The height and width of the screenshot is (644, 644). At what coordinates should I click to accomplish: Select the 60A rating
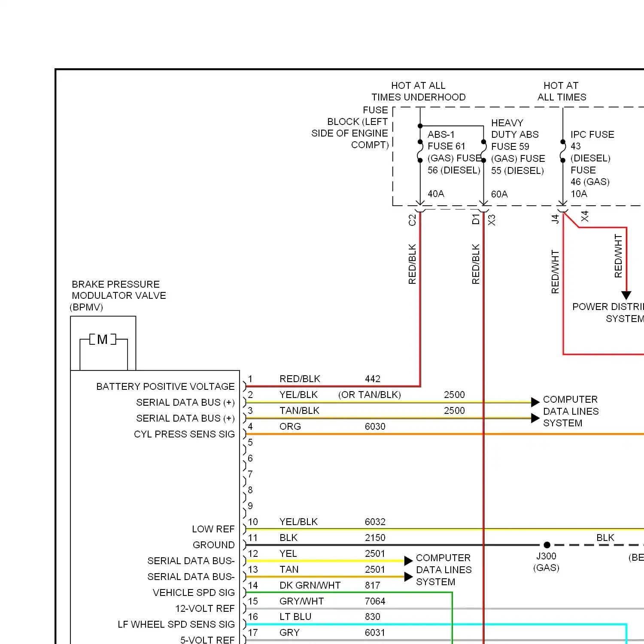[499, 194]
